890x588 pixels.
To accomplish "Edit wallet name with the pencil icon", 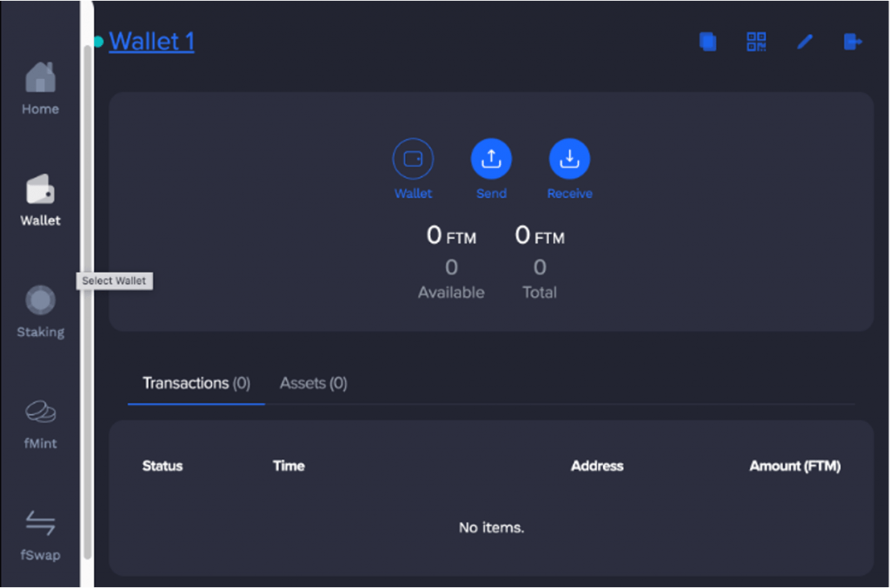I will [804, 41].
